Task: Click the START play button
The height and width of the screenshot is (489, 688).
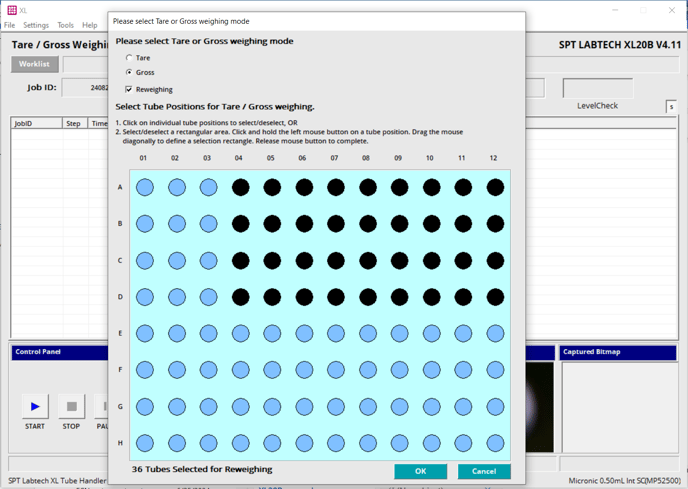Action: tap(35, 406)
